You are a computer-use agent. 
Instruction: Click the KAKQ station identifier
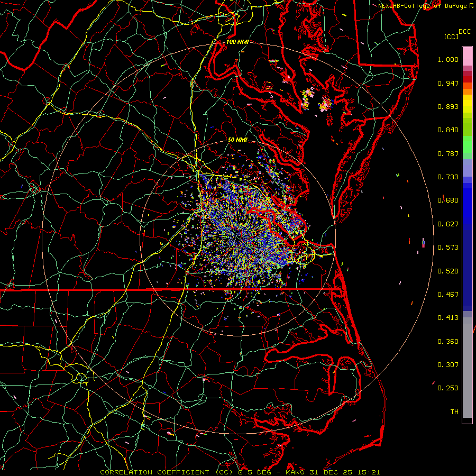tap(296, 472)
